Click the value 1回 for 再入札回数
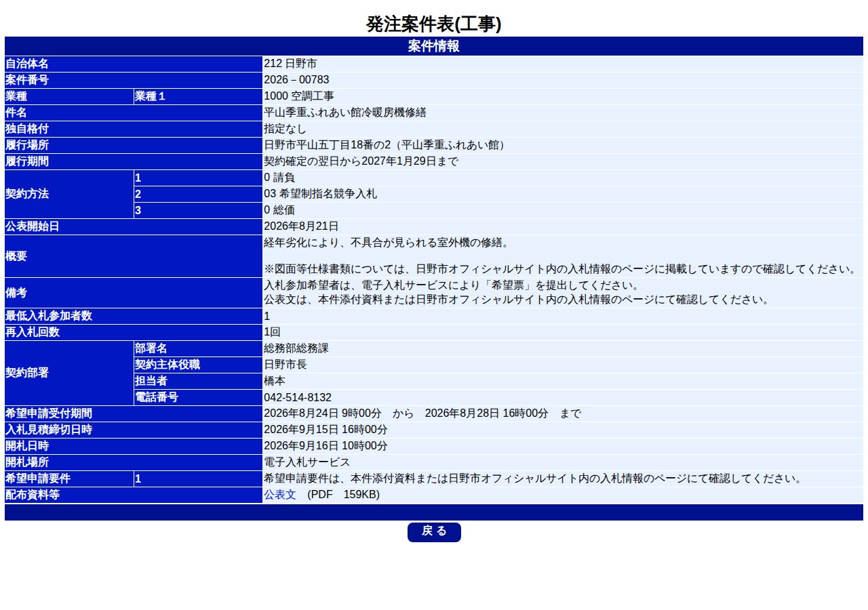Image resolution: width=868 pixels, height=610 pixels. [x=272, y=332]
